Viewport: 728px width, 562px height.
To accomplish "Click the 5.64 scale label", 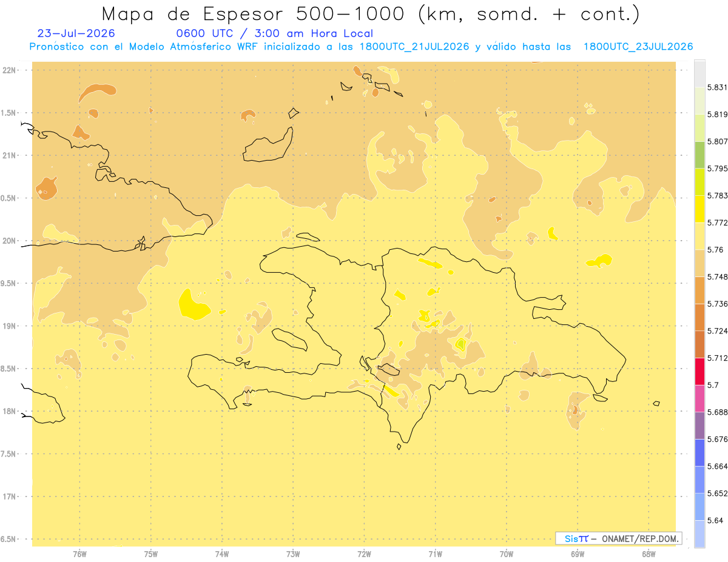I will pyautogui.click(x=716, y=521).
